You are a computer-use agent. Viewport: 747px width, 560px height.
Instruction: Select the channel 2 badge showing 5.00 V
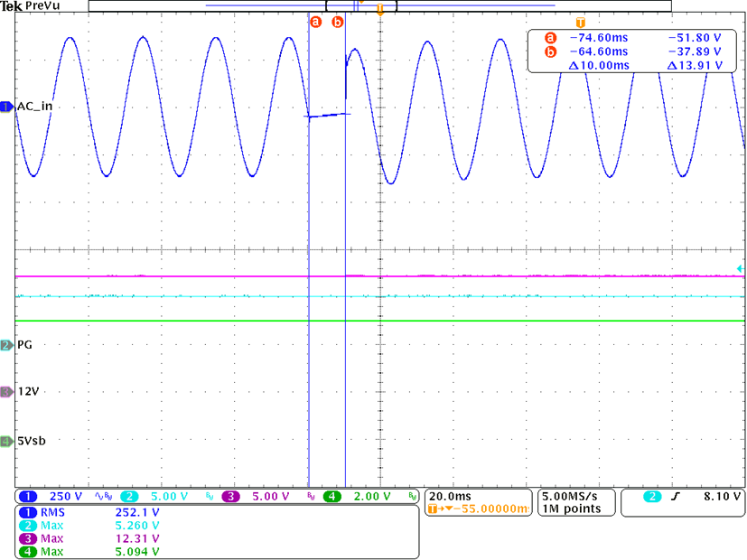coord(130,497)
